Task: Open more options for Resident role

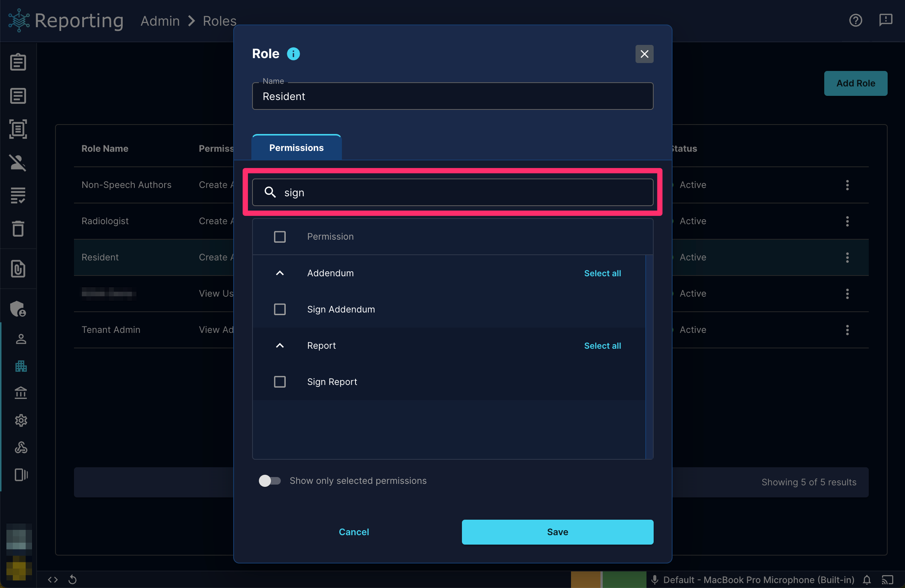Action: click(847, 257)
